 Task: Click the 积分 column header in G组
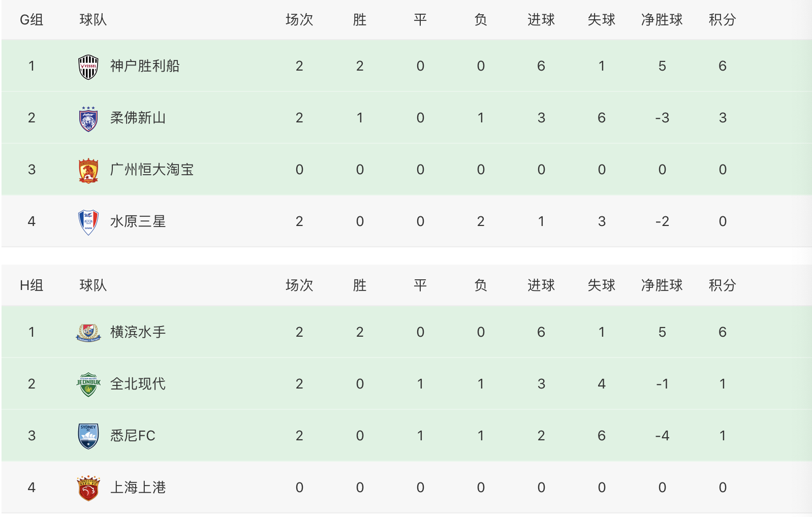(x=722, y=20)
